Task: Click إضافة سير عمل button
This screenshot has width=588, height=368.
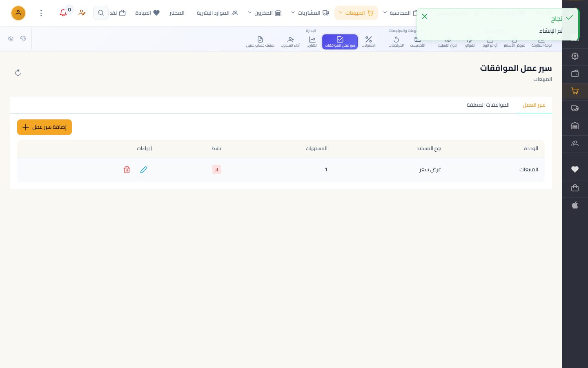Action: 45,127
